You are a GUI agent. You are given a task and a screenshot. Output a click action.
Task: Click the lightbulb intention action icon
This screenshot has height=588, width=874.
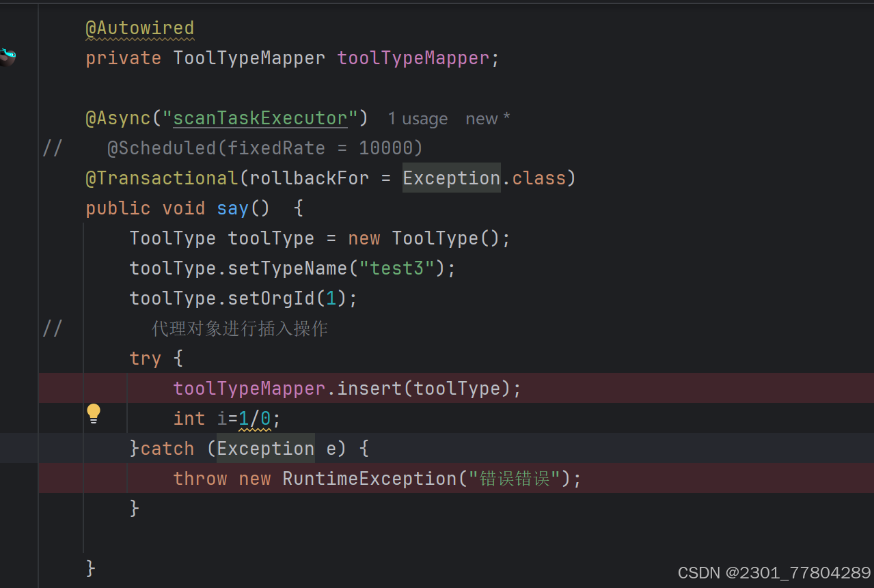click(94, 414)
